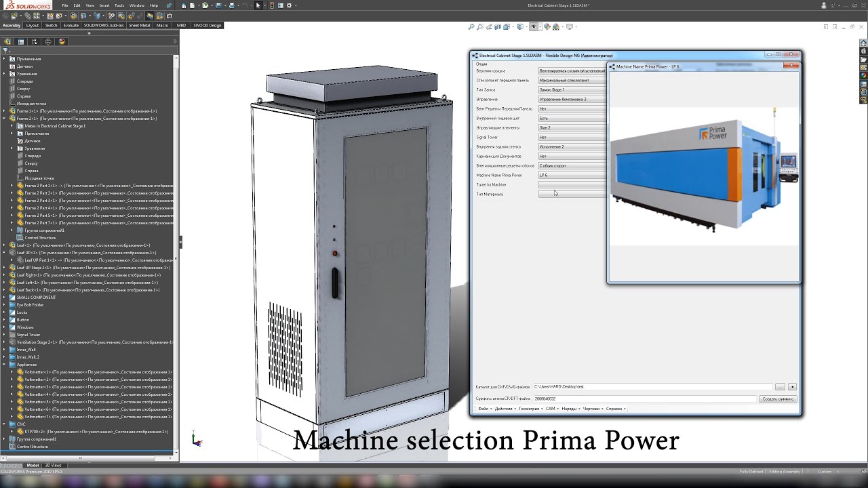Open the Signal Tower dropdown in dialog
The width and height of the screenshot is (868, 488).
572,137
